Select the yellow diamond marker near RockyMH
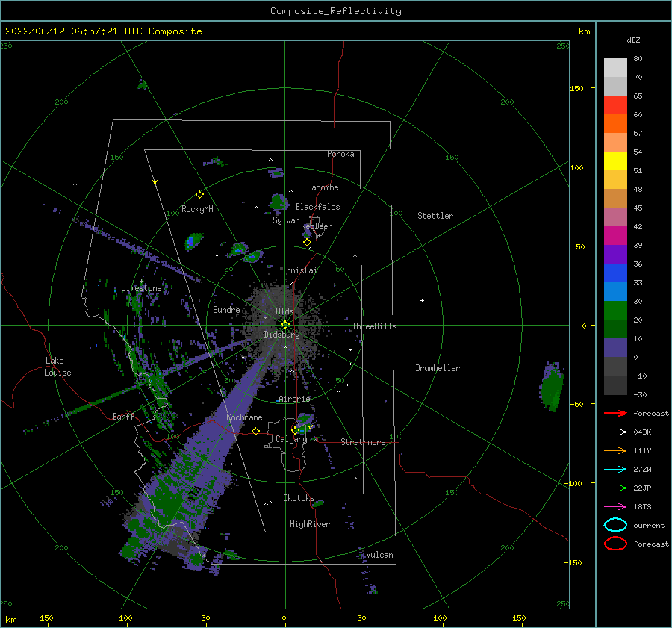672x628 pixels. [199, 195]
